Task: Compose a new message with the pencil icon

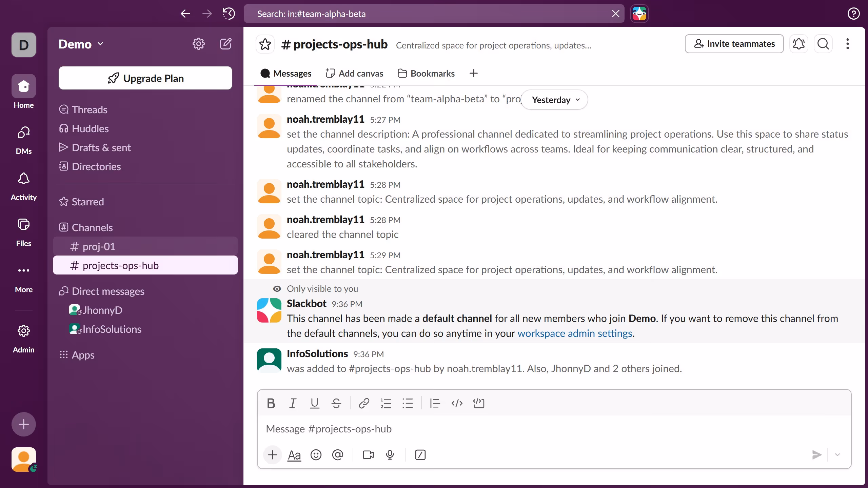Action: [225, 44]
